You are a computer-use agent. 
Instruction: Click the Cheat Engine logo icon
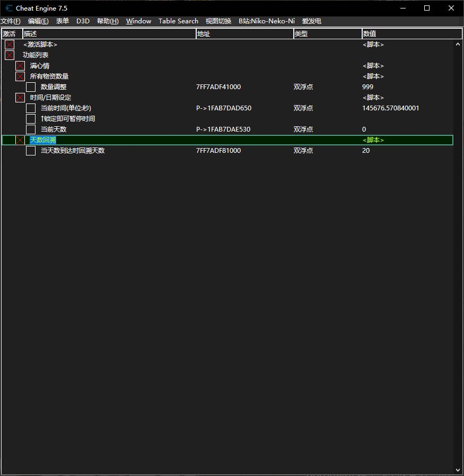tap(8, 8)
